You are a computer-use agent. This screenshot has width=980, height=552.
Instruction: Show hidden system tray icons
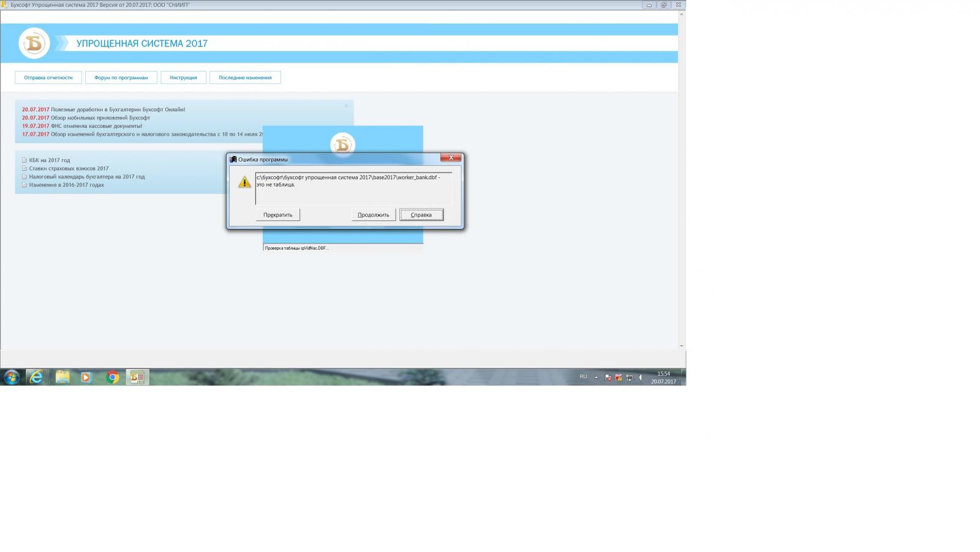coord(596,378)
